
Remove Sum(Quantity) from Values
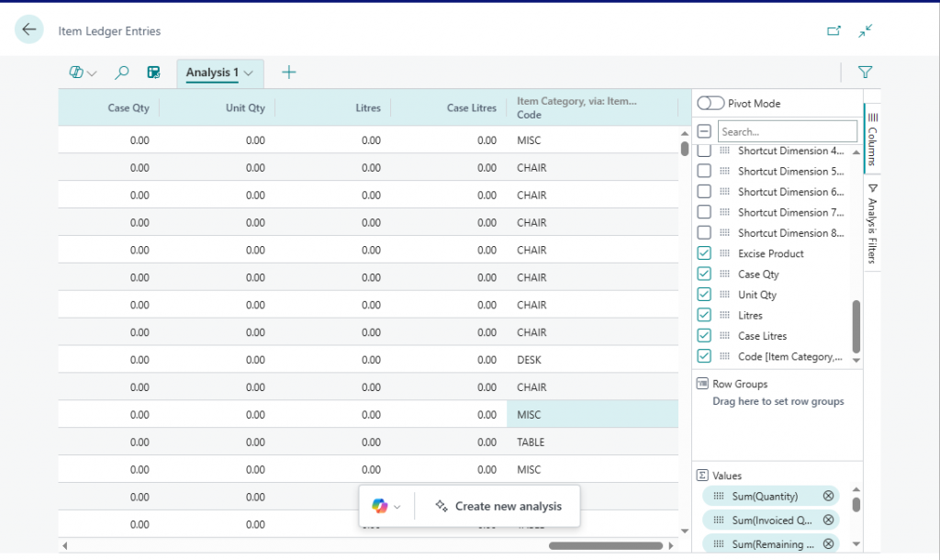coord(828,497)
